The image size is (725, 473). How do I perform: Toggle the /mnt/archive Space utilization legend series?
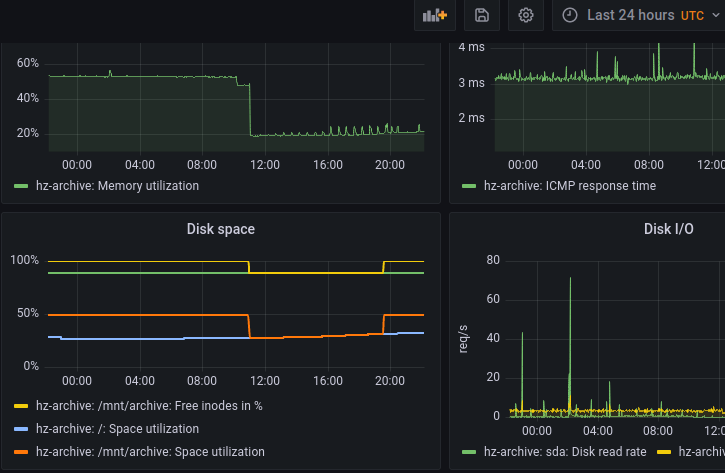tap(150, 452)
